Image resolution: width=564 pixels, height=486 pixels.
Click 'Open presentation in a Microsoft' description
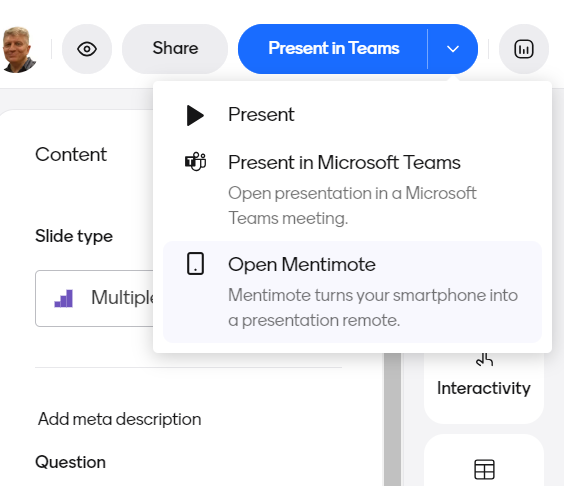pyautogui.click(x=352, y=205)
